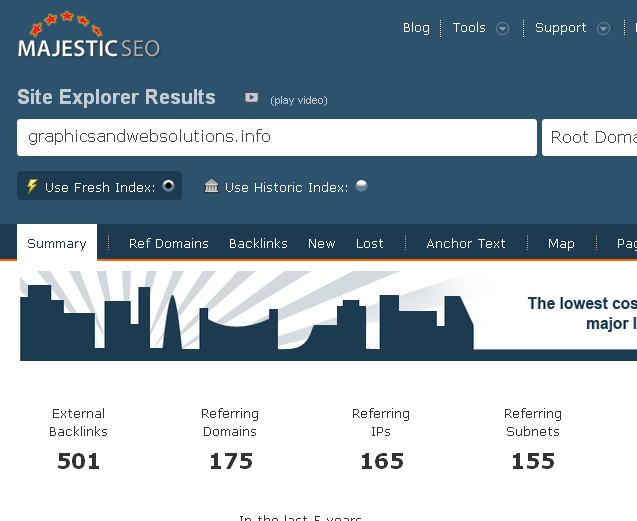
Task: Select the Use Fresh Index radio button
Action: pos(168,186)
